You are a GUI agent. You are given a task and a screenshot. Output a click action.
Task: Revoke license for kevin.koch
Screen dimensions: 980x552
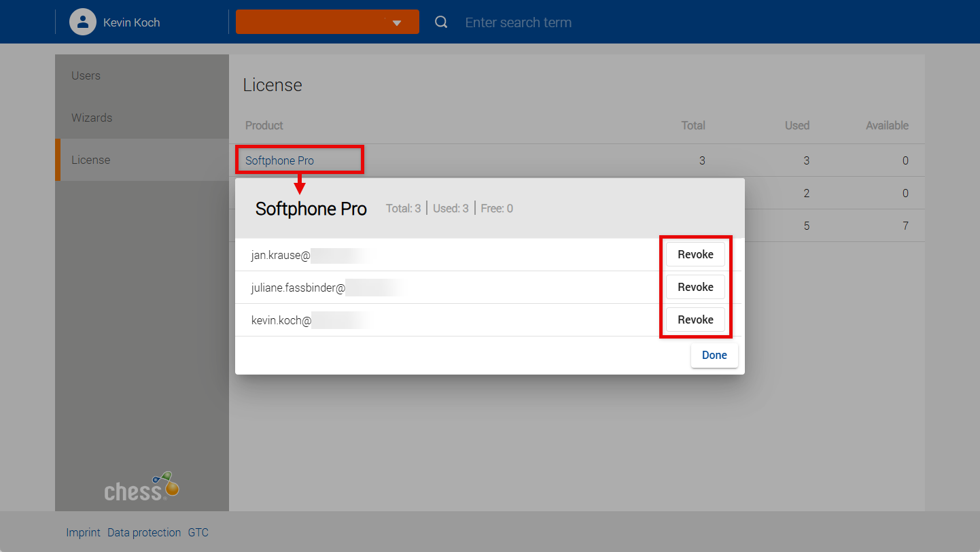pyautogui.click(x=695, y=320)
